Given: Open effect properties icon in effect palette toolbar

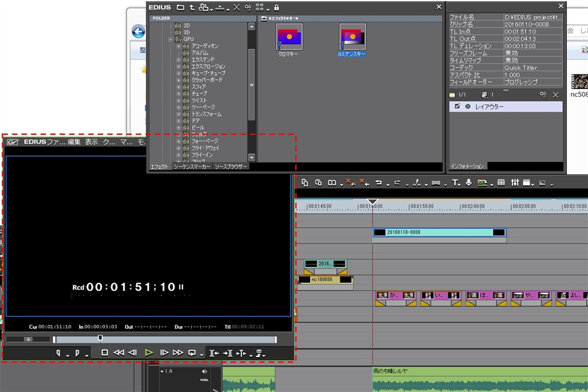Looking at the screenshot, I should point(247,7).
